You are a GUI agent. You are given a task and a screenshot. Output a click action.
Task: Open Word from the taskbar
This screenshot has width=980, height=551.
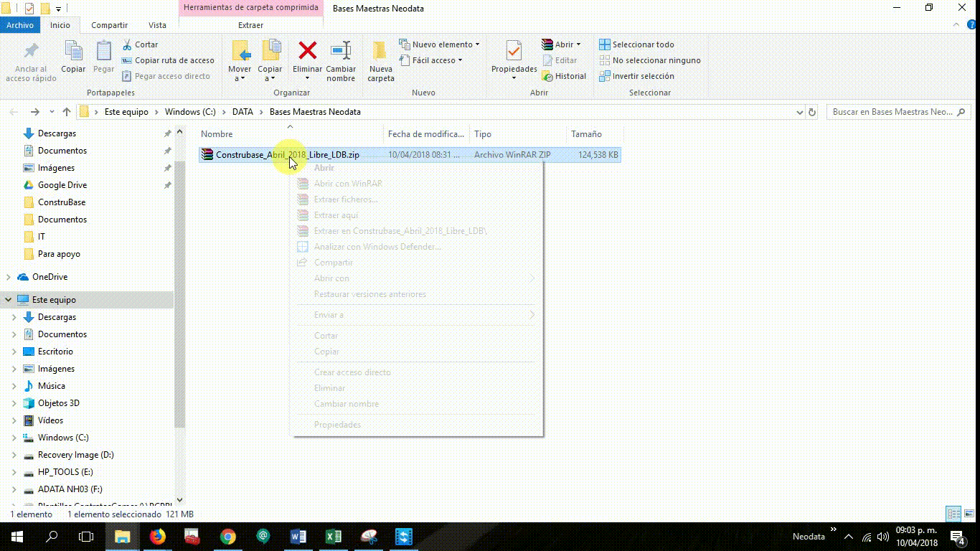click(298, 537)
